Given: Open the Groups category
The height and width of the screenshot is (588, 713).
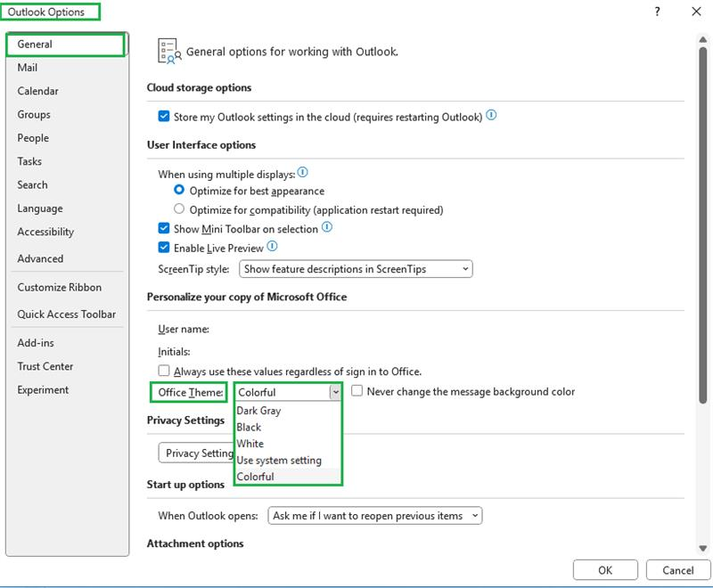Looking at the screenshot, I should (66, 115).
